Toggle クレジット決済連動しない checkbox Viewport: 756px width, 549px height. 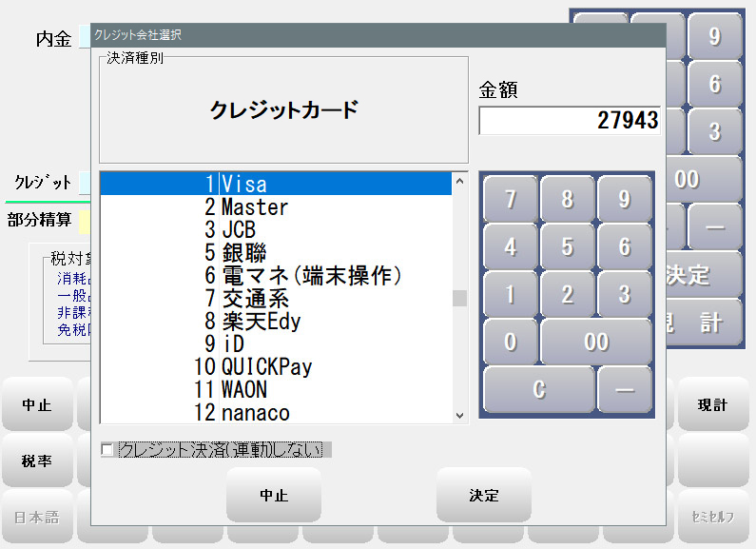tap(107, 450)
